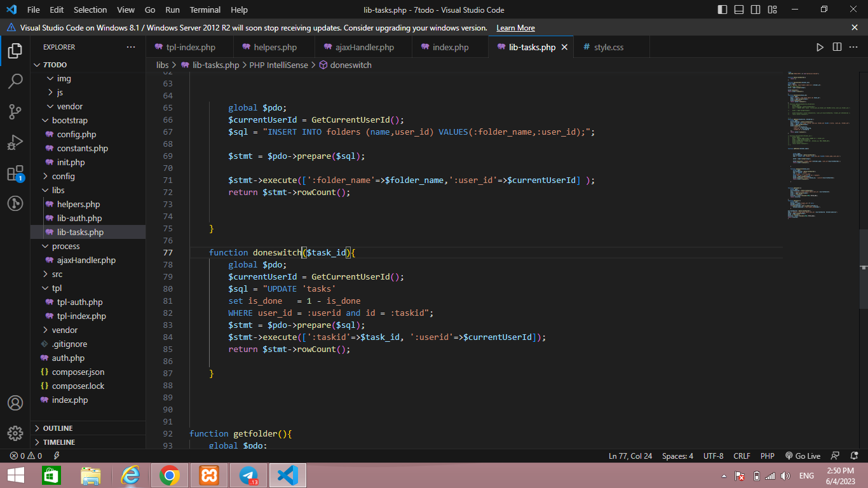Open composer.json in the explorer
The width and height of the screenshot is (868, 488).
(88, 372)
